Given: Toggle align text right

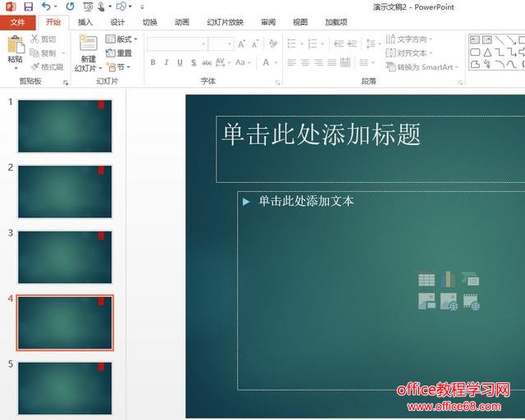Looking at the screenshot, I should pyautogui.click(x=318, y=62).
